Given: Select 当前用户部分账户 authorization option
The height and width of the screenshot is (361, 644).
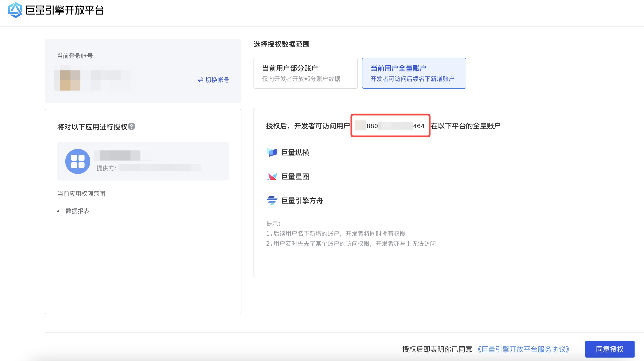Looking at the screenshot, I should tap(305, 73).
